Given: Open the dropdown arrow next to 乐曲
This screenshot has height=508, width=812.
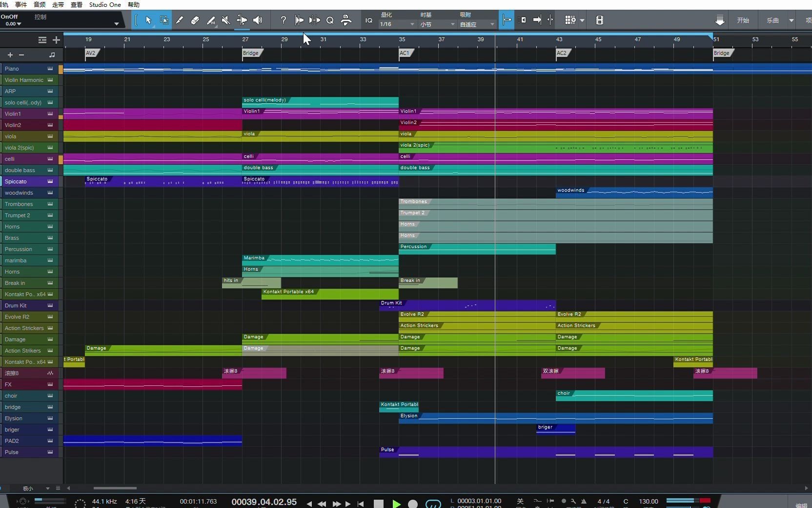Looking at the screenshot, I should 792,21.
